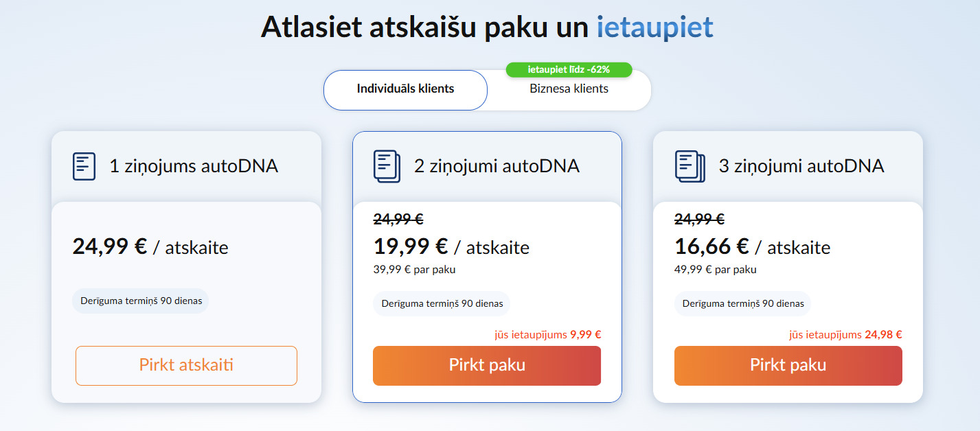The width and height of the screenshot is (980, 431).
Task: Click the 3 ziņojumi autoDNA heading
Action: point(801,166)
